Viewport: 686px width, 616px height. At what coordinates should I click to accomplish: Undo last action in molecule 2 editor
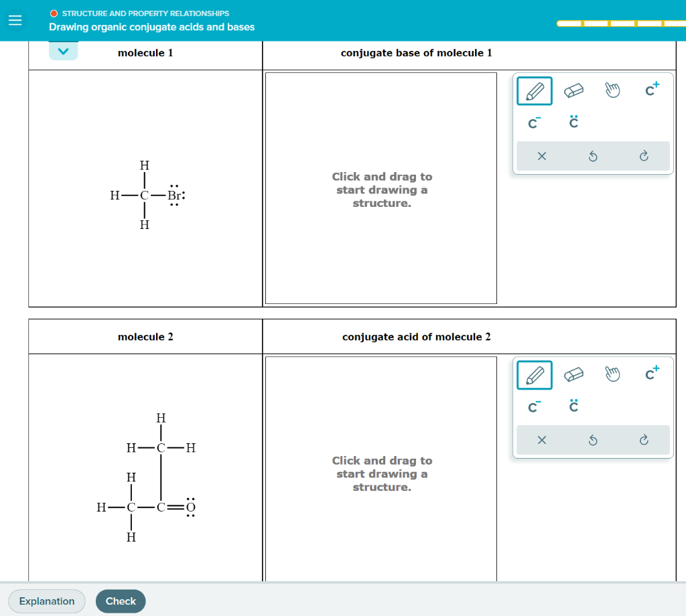(593, 440)
